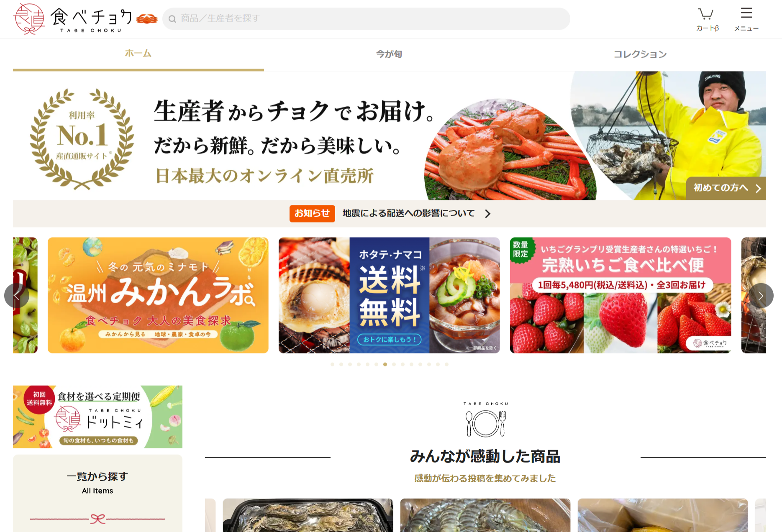Open the ドットミィ subscription banner
Viewport: 782px width, 532px height.
tap(97, 417)
